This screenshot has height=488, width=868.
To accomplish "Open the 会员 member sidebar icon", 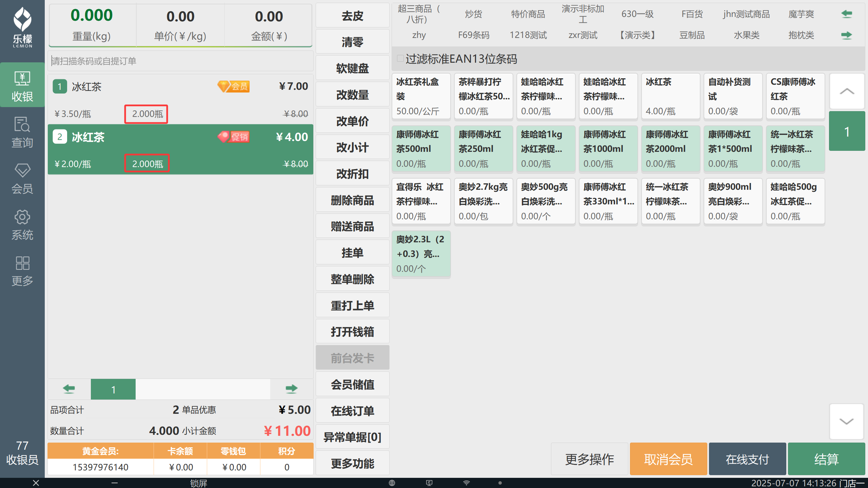I will coord(22,178).
